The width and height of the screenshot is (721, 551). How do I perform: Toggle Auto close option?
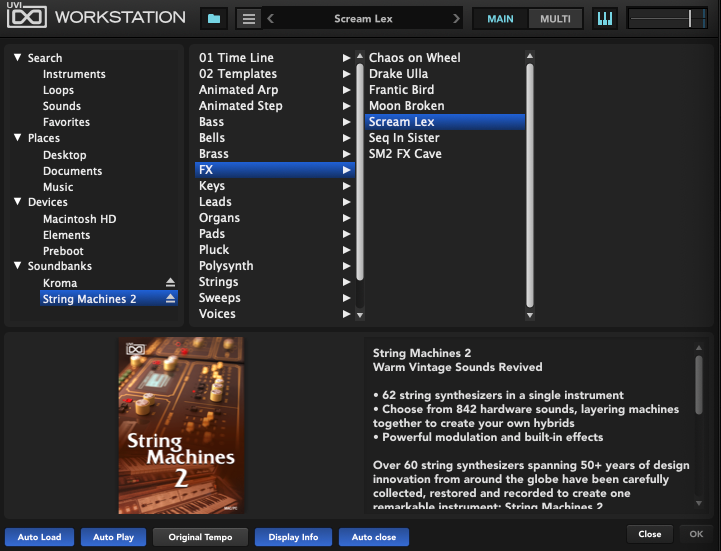(x=374, y=537)
